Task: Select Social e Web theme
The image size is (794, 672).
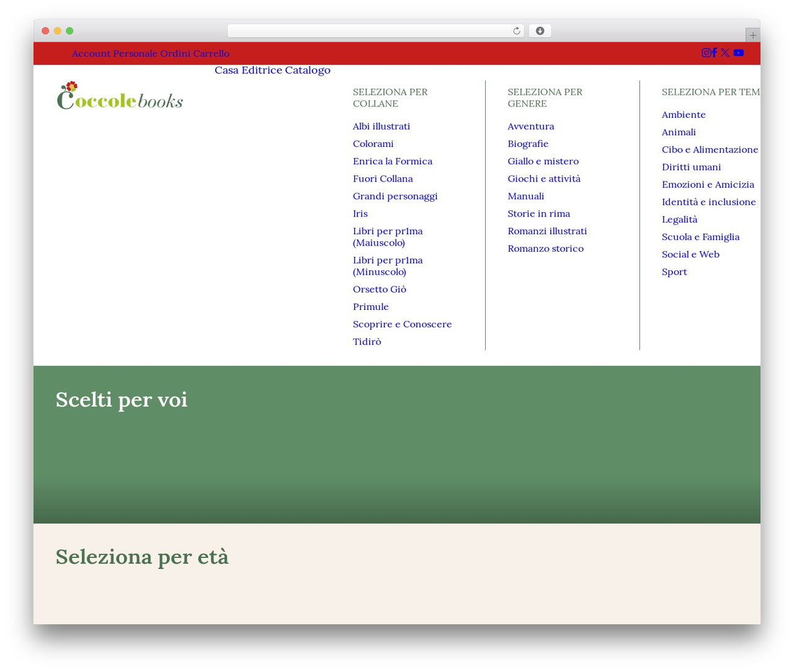Action: (690, 254)
